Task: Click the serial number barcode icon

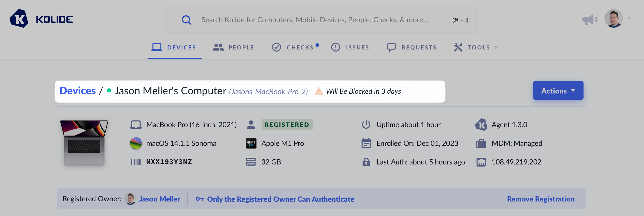Action: pyautogui.click(x=136, y=162)
